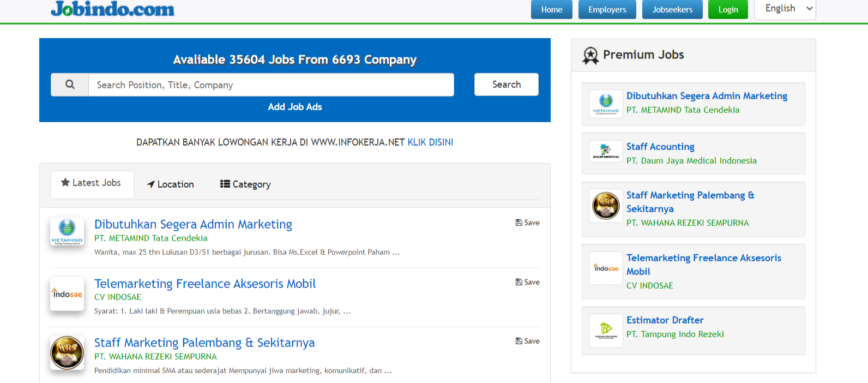Switch to the Category tab
This screenshot has height=383, width=868.
point(245,184)
